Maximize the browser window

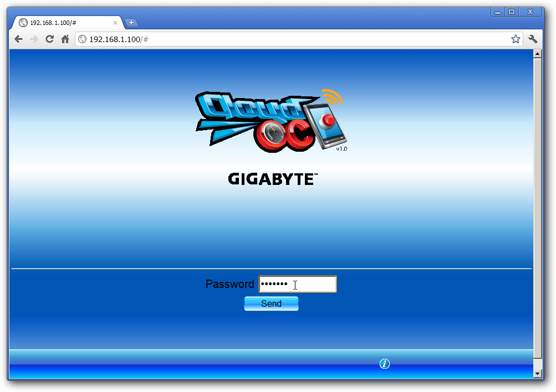512,12
